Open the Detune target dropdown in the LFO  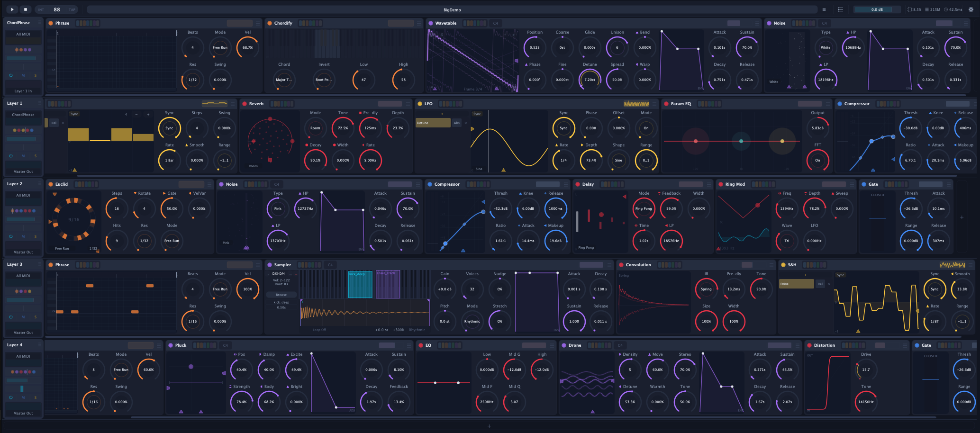[x=433, y=123]
